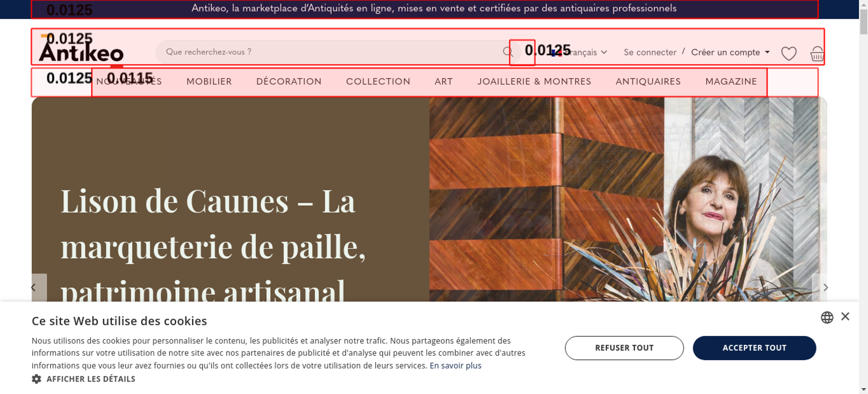Viewport: 868px width, 394px height.
Task: Go to the previous carousel slide arrow
Action: pos(34,287)
